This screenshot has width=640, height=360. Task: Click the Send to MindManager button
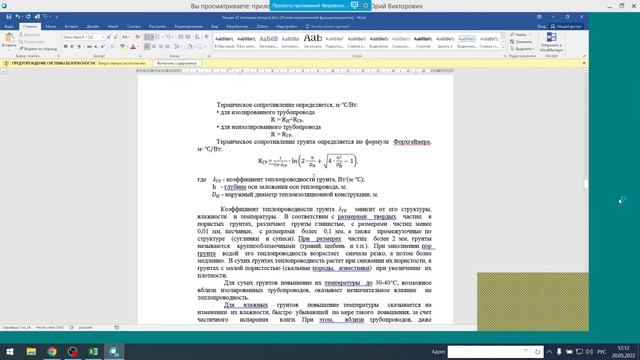click(x=551, y=42)
